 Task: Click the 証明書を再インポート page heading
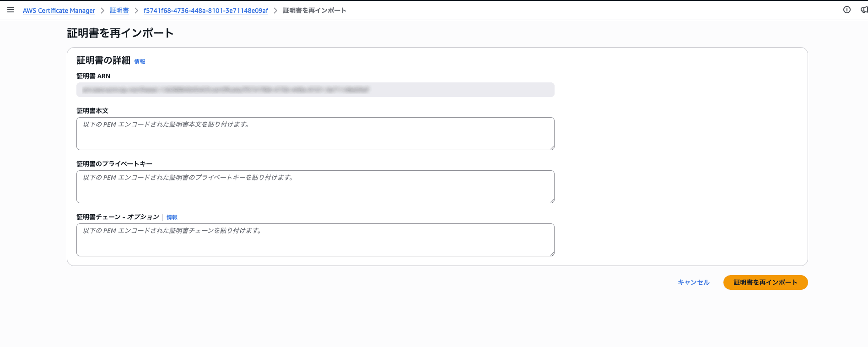coord(120,33)
